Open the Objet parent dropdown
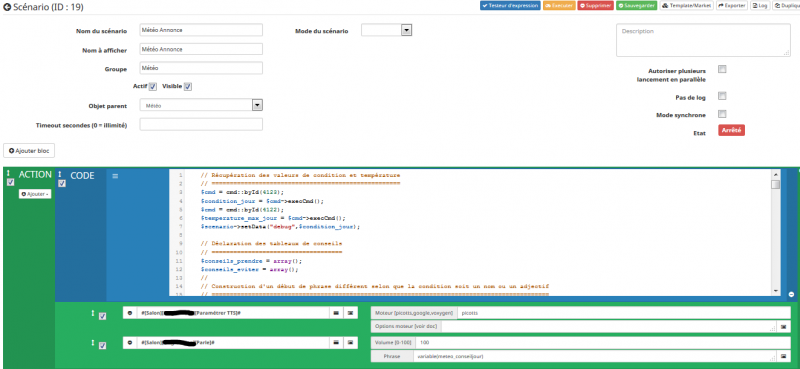 pyautogui.click(x=201, y=105)
